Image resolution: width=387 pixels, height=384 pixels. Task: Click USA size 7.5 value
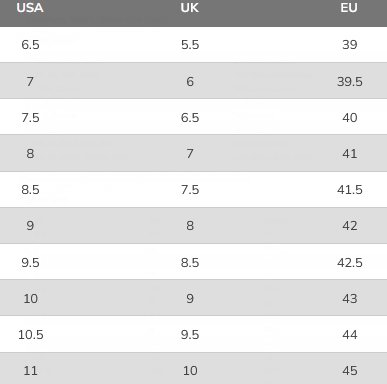pos(30,118)
